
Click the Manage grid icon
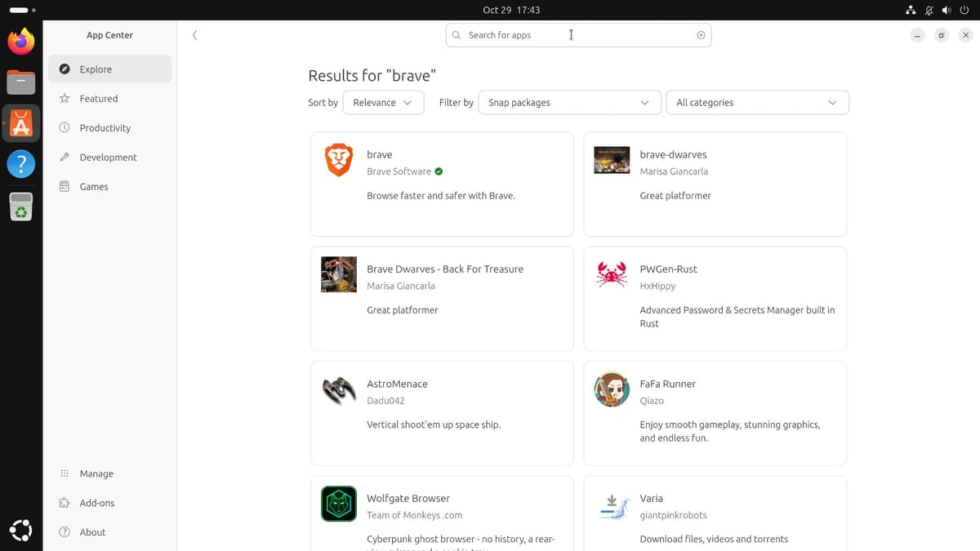(65, 473)
